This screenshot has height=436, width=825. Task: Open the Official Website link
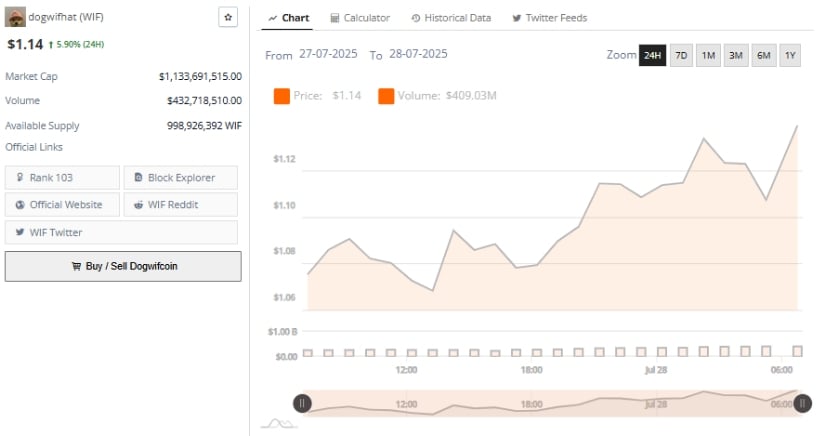click(63, 205)
